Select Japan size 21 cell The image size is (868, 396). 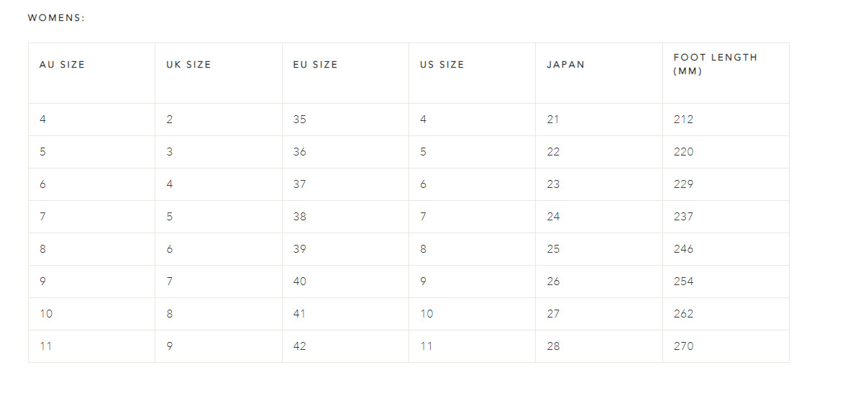(x=599, y=120)
